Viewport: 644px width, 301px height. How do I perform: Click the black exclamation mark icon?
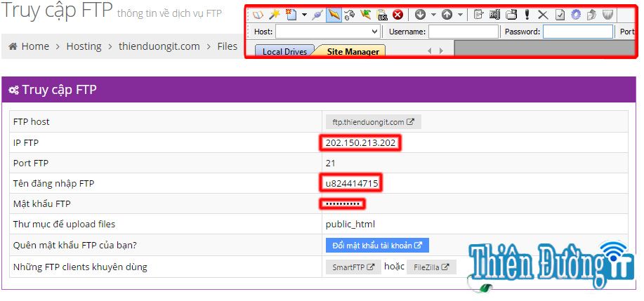[527, 14]
